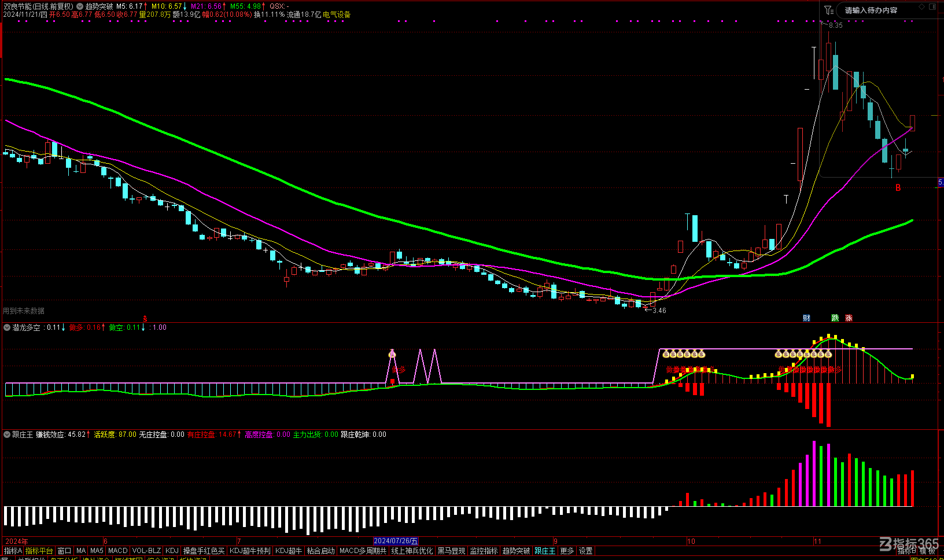Viewport: 944px width, 560px height.
Task: Click the 换11.11% turnover value
Action: click(x=269, y=14)
